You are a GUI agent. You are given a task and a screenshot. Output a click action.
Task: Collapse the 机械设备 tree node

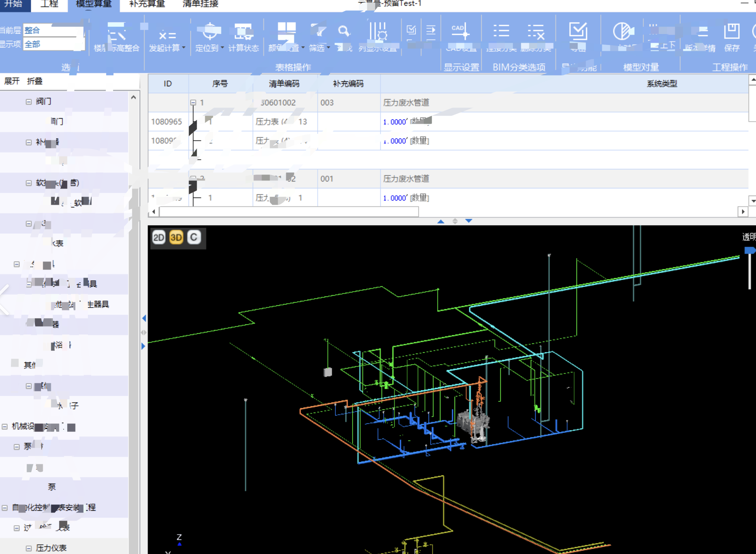tap(5, 426)
